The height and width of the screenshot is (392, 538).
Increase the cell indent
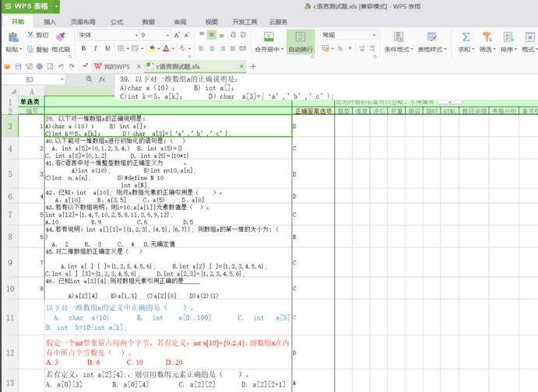coord(243,35)
